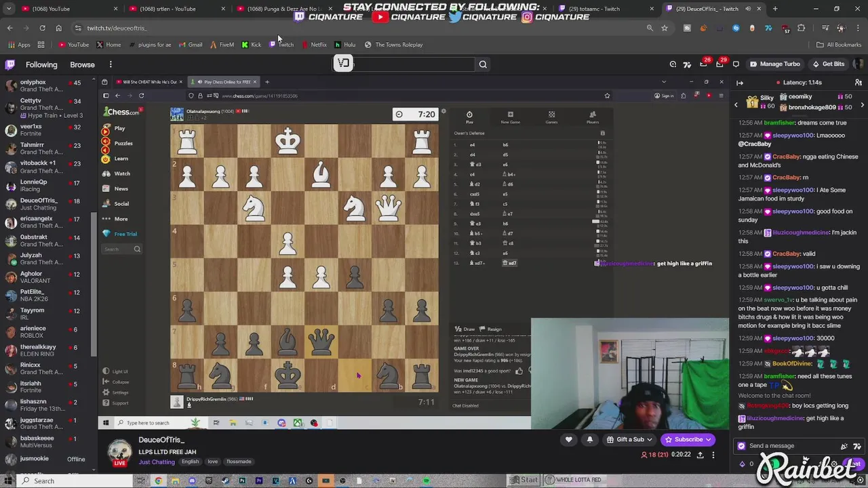Click the browser reload icon
This screenshot has width=868, height=488.
[42, 28]
